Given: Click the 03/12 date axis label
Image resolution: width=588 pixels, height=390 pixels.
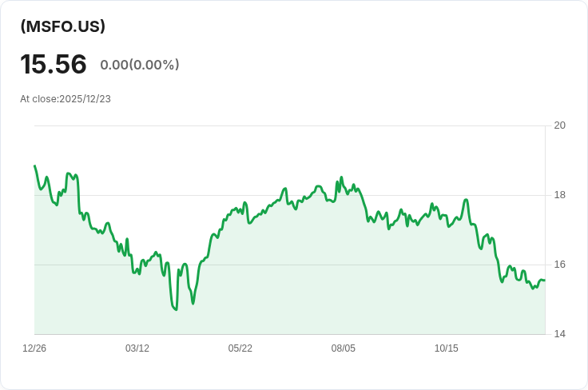Looking at the screenshot, I should point(137,348).
